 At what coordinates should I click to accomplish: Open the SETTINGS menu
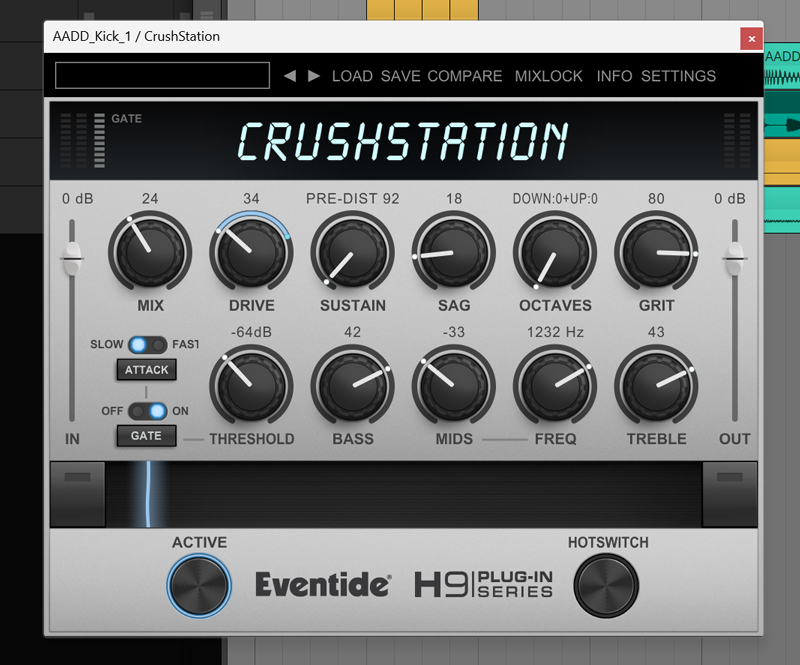click(x=679, y=76)
